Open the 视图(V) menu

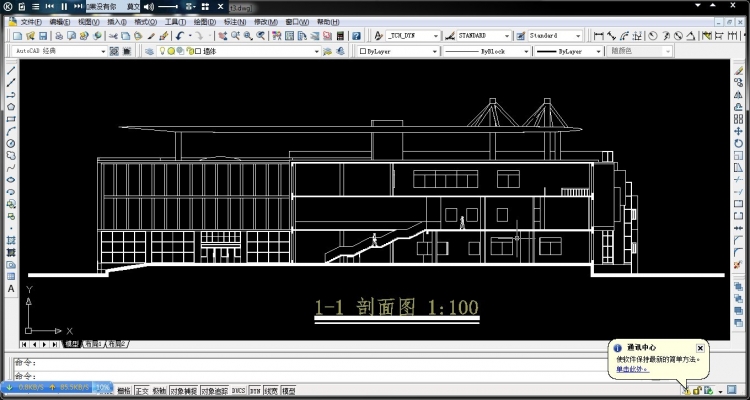click(89, 22)
